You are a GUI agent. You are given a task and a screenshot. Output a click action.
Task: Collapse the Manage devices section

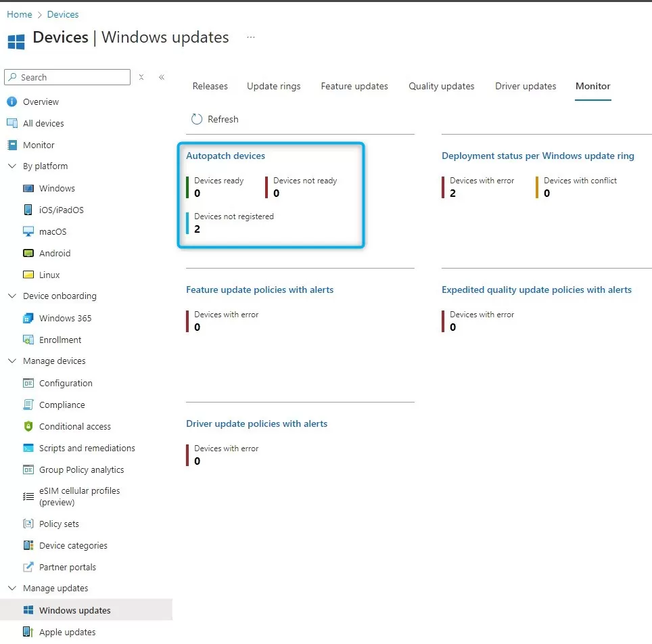[x=12, y=361]
